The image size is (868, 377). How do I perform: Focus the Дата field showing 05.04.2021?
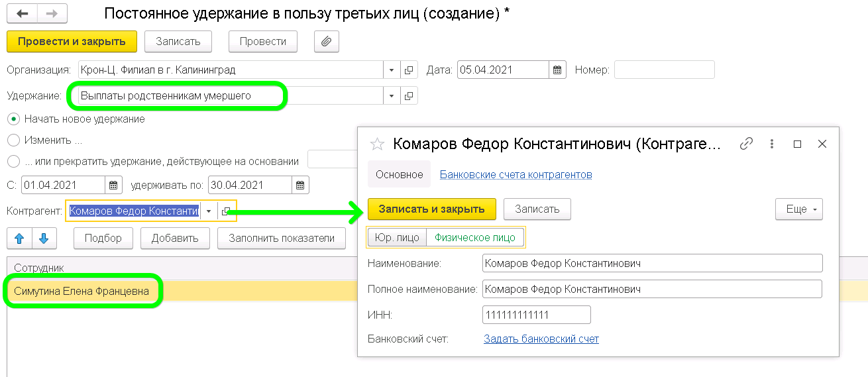click(503, 70)
